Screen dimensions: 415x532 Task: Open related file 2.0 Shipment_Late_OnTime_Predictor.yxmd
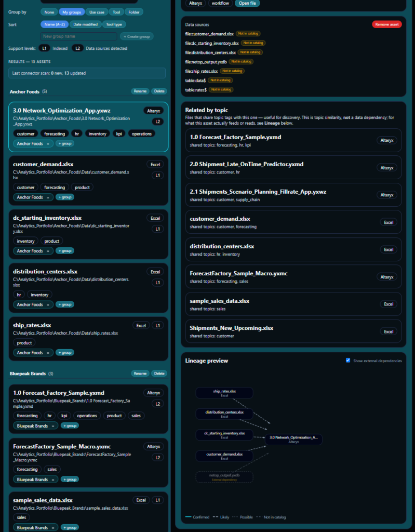(x=293, y=167)
